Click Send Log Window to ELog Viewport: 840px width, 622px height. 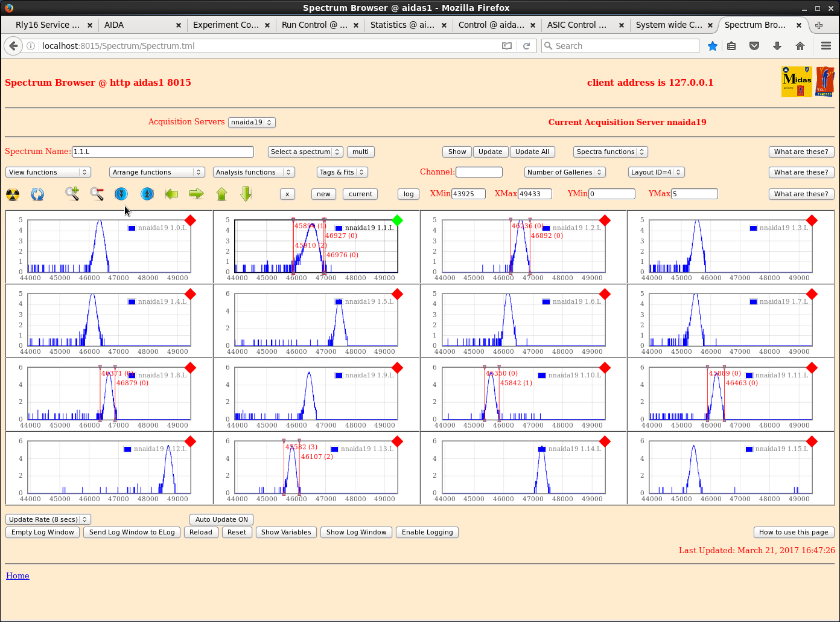click(x=132, y=532)
